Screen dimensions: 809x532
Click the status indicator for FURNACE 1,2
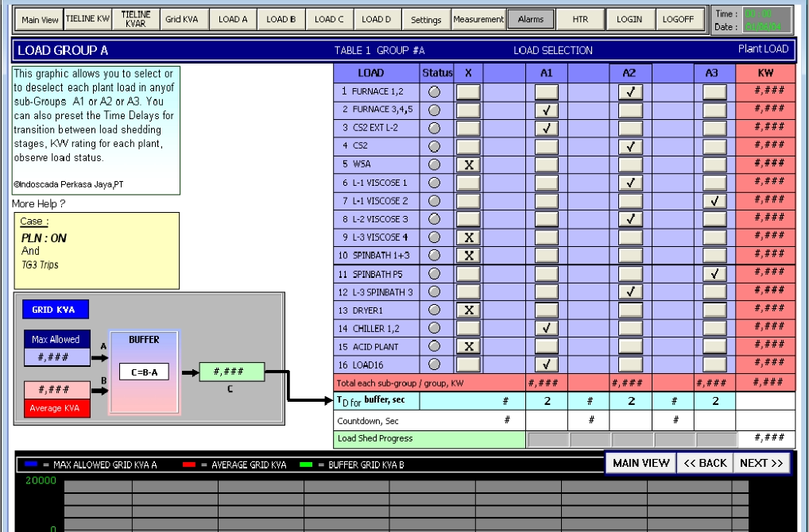(434, 92)
